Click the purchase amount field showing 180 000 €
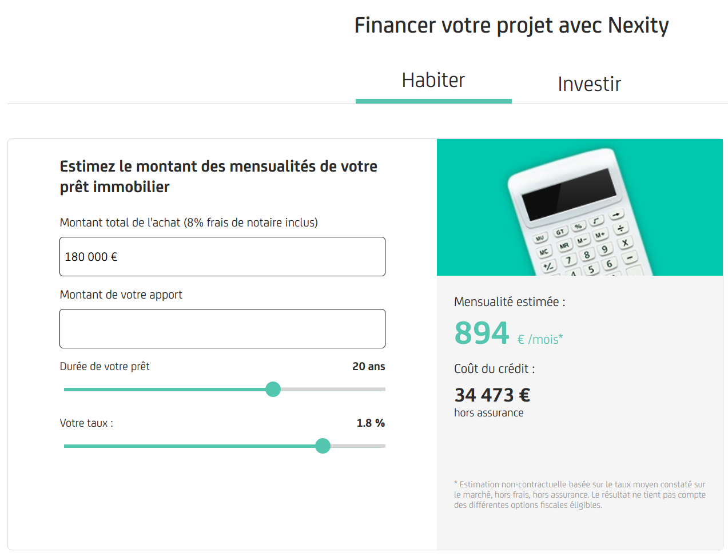The width and height of the screenshot is (728, 560). (x=222, y=257)
